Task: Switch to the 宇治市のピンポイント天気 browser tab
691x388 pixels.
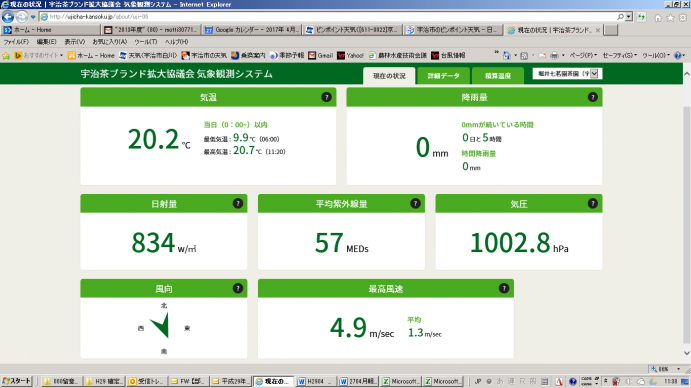Action: (453, 30)
